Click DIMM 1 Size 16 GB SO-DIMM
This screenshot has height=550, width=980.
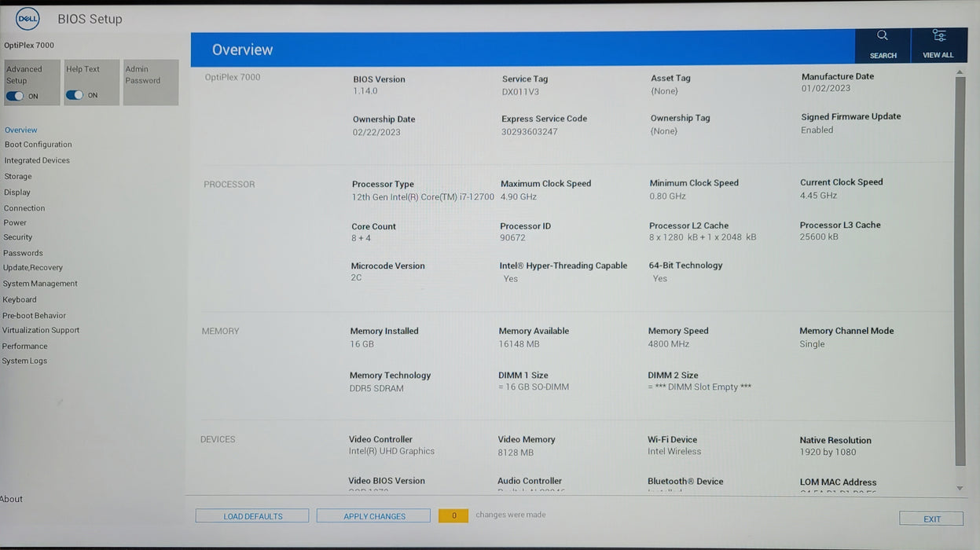534,387
